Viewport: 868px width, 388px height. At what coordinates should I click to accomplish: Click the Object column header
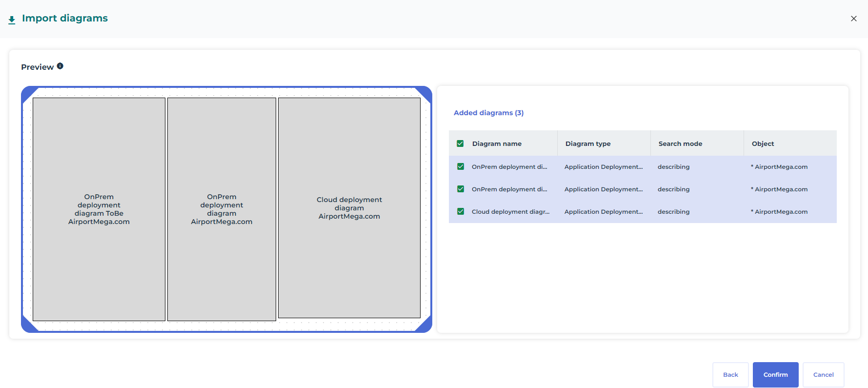(x=763, y=143)
